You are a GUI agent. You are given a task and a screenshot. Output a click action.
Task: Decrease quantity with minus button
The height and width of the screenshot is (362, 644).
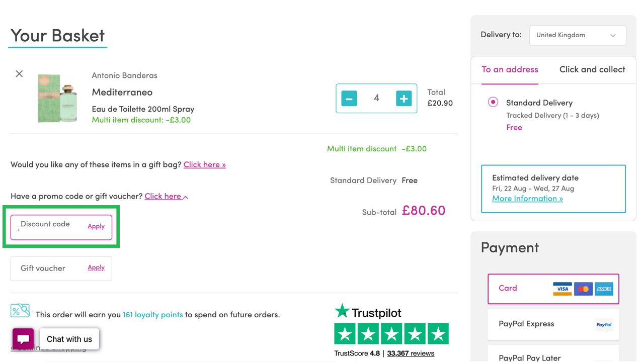349,99
